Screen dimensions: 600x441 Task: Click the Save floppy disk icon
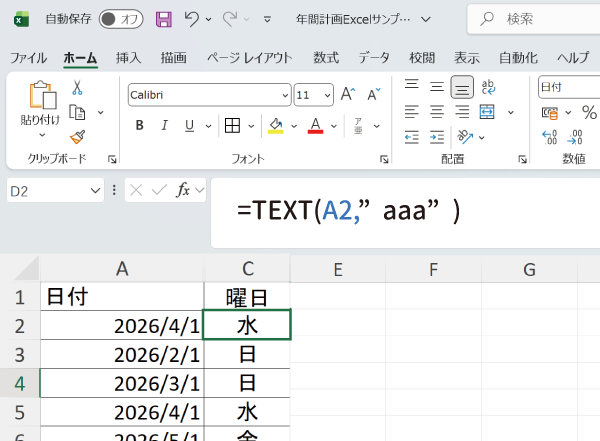point(164,19)
